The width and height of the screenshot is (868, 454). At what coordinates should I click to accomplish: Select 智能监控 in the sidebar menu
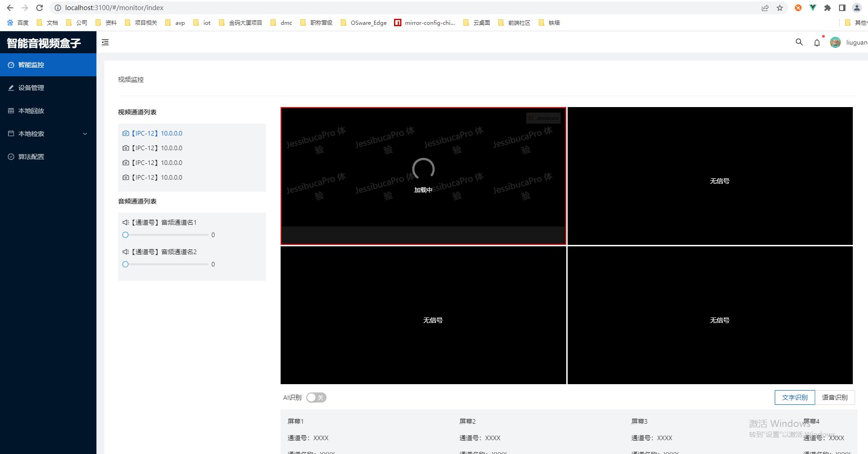(30, 65)
